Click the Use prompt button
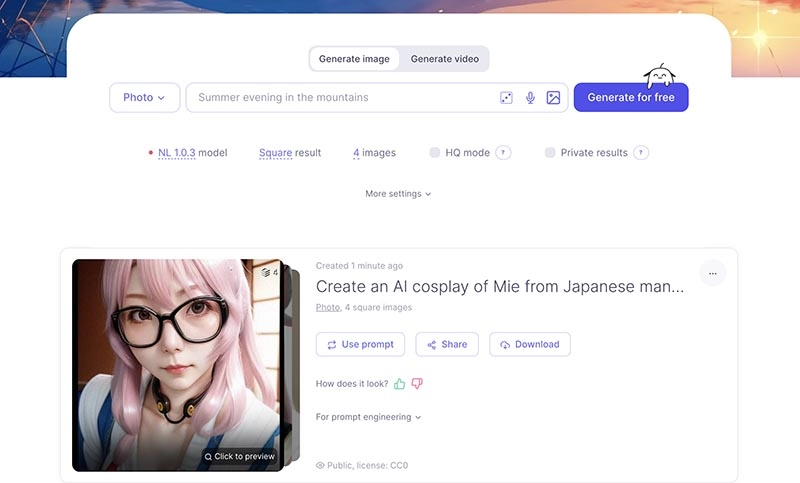This screenshot has width=800, height=483. [360, 344]
